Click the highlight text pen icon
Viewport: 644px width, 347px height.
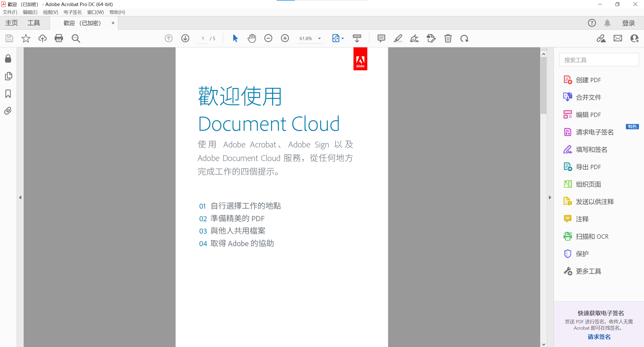coord(398,38)
